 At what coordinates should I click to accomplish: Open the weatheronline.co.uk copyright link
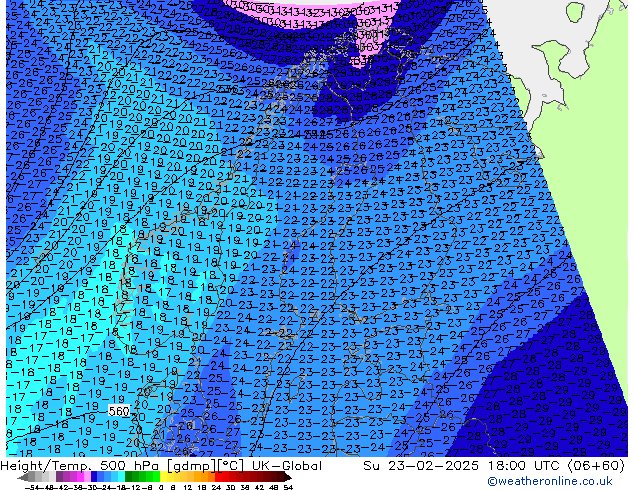(549, 481)
